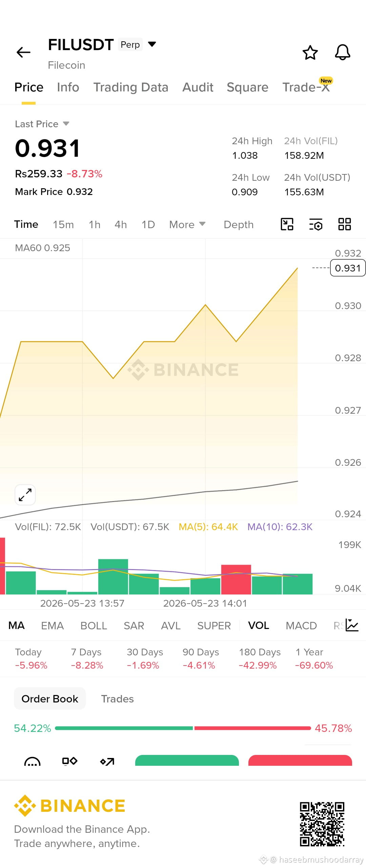Select the 4h chart interval

[121, 224]
